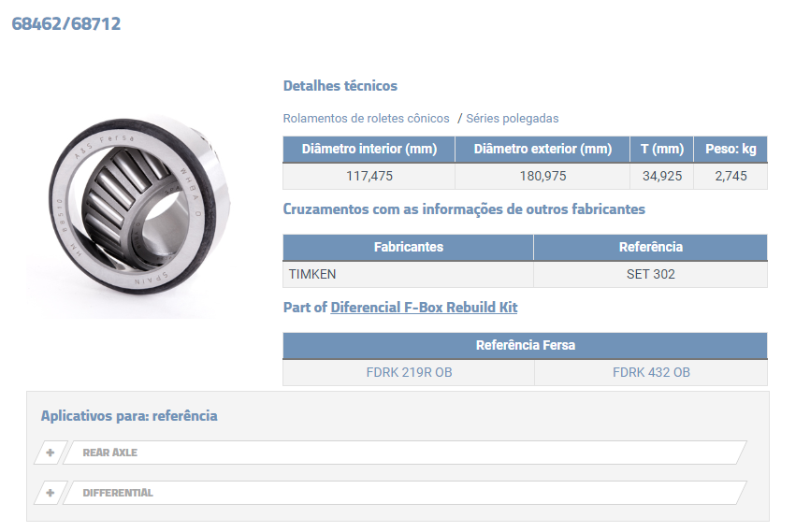Viewport: 810px width, 532px height.
Task: Open Rolamentos de roletes cônicos category link
Action: click(x=366, y=119)
